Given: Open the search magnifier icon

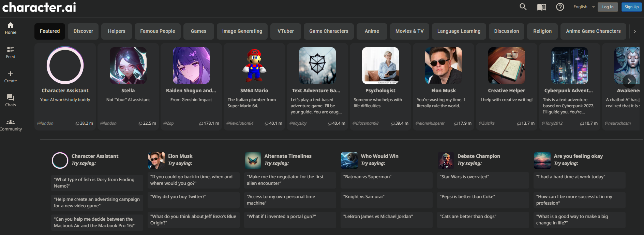Looking at the screenshot, I should pos(523,7).
